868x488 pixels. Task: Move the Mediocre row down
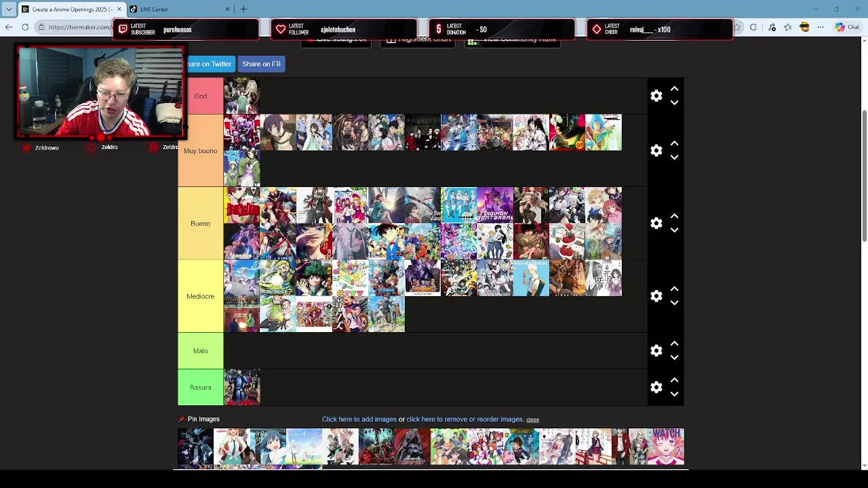pos(674,303)
